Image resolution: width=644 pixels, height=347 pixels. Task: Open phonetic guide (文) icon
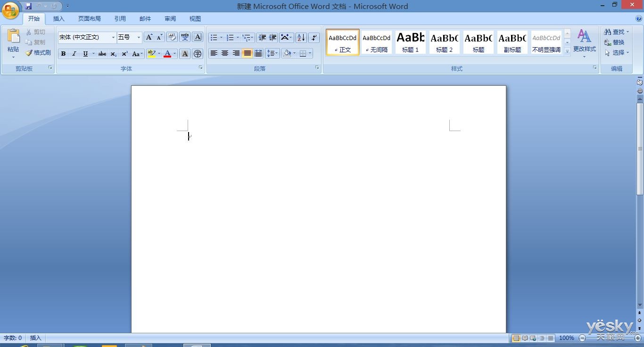pos(185,37)
